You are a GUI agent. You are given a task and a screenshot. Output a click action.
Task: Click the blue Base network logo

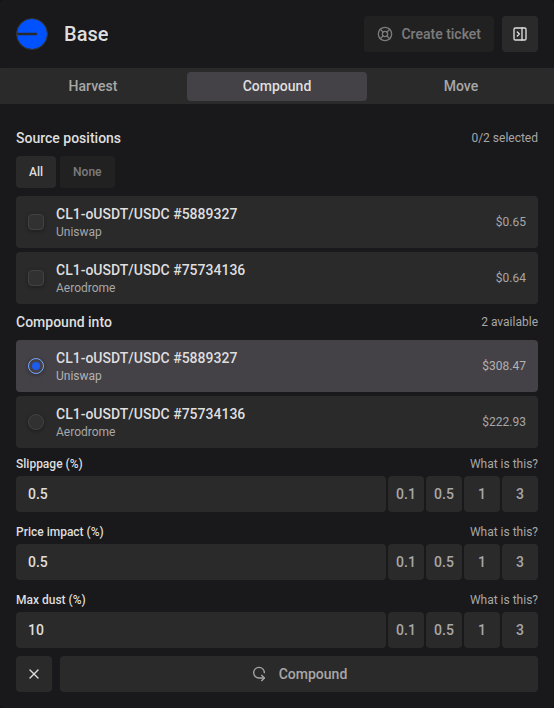point(32,34)
